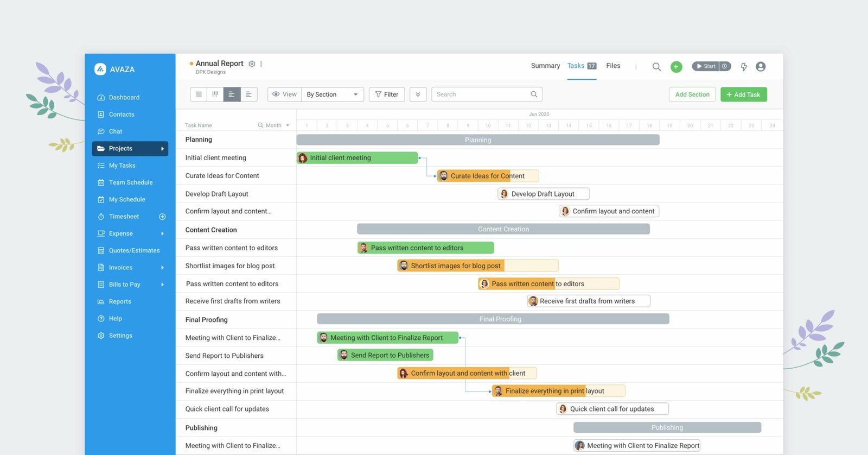Click the project settings gear icon
Screen dimensions: 868x455
coord(252,64)
